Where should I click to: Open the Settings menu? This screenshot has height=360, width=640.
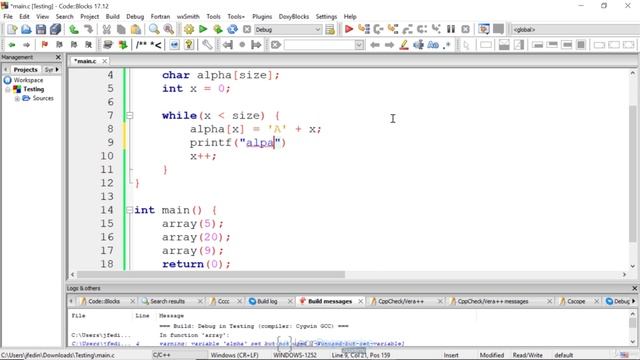(326, 16)
